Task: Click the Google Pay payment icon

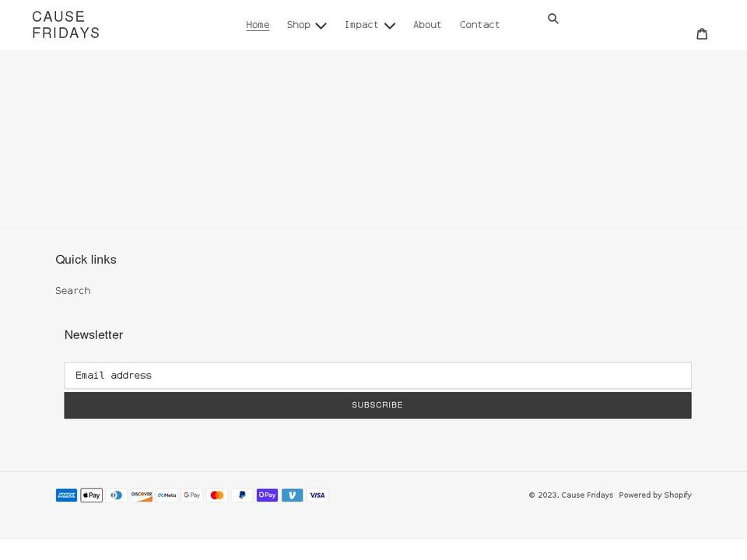Action: coord(192,495)
